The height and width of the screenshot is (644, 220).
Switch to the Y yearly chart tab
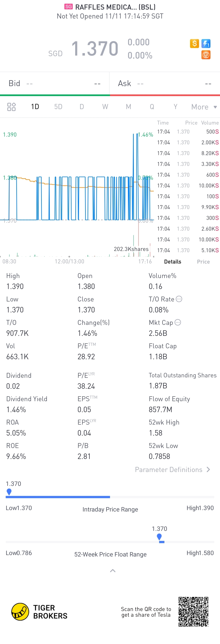tap(175, 107)
